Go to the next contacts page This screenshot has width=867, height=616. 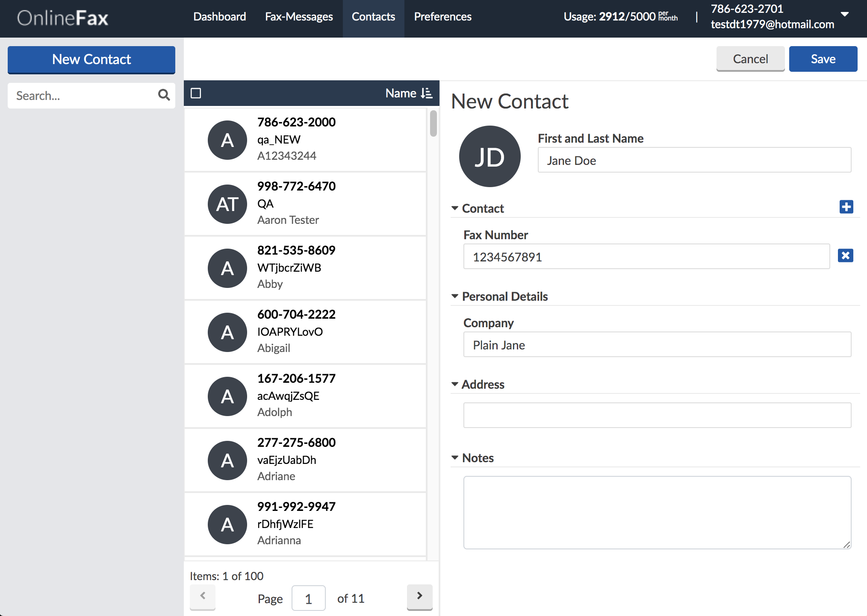tap(419, 596)
